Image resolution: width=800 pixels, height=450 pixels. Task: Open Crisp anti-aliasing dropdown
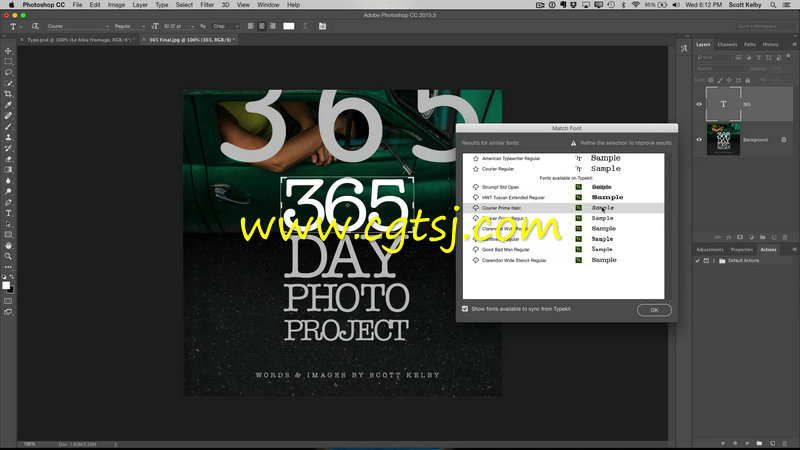click(x=226, y=26)
